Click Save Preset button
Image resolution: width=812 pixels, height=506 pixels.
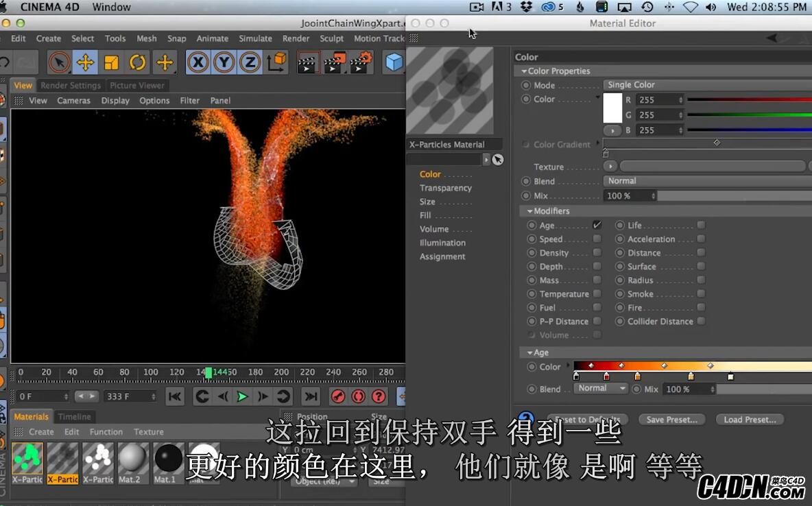point(671,420)
